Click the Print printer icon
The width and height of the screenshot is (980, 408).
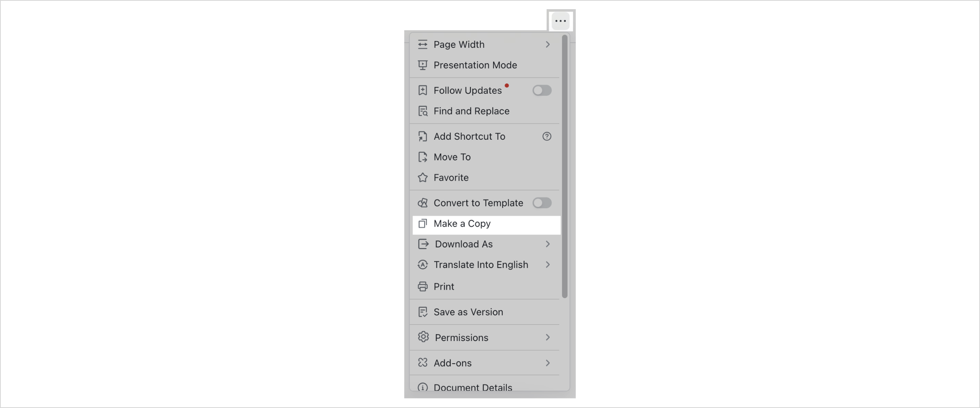pyautogui.click(x=423, y=287)
